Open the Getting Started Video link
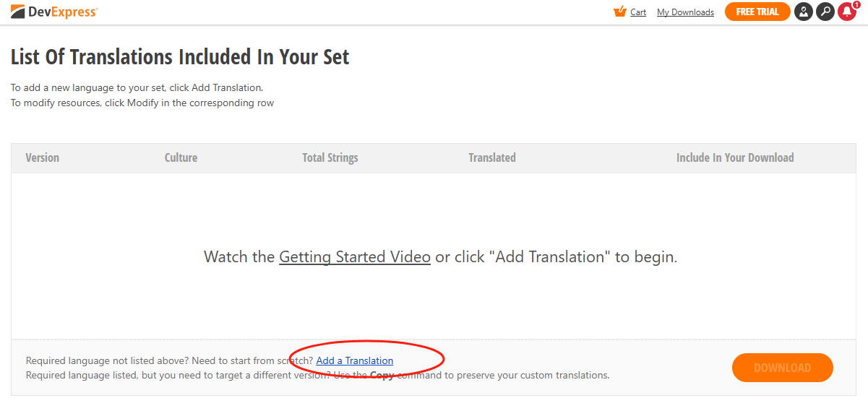The width and height of the screenshot is (868, 411). pyautogui.click(x=355, y=256)
